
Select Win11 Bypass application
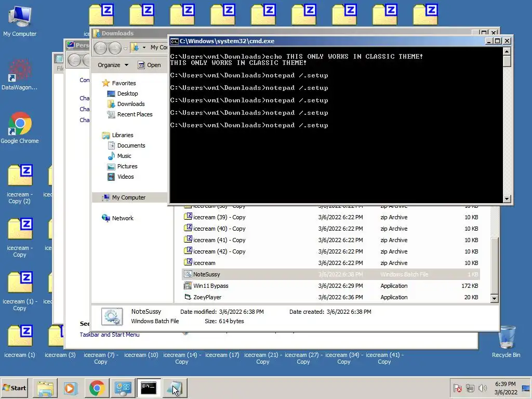[331, 286]
